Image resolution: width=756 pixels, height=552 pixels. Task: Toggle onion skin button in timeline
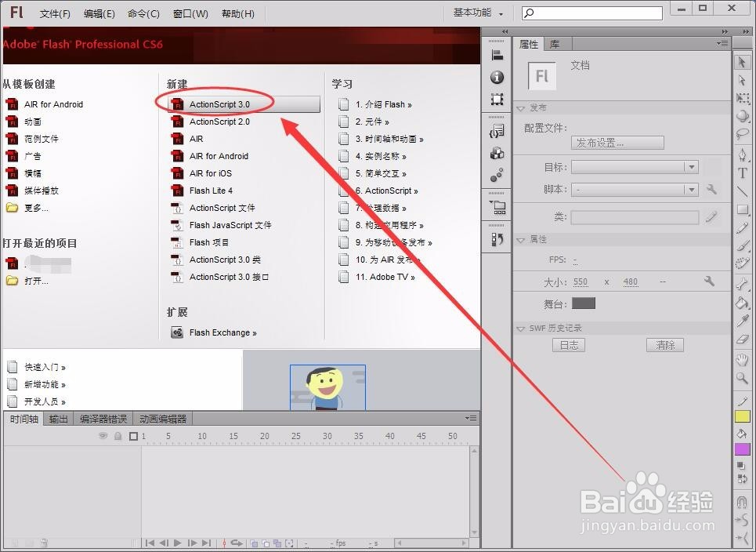(254, 543)
